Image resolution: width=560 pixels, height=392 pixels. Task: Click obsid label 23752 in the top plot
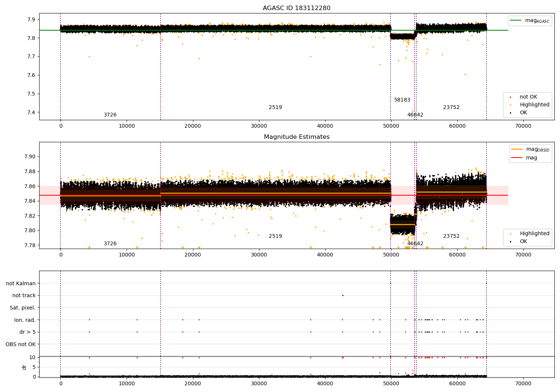pyautogui.click(x=451, y=108)
